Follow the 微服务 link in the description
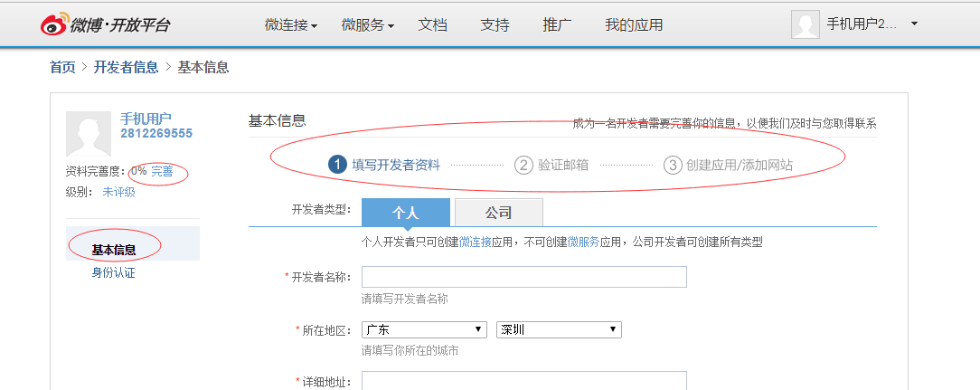Screen dimensions: 980x390 [x=584, y=243]
